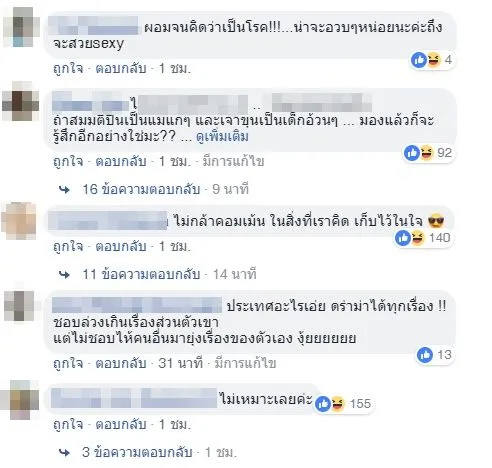The width and height of the screenshot is (492, 468).
Task: Click ดูเพิ่มเติม to see the full comment
Action: coord(222,137)
